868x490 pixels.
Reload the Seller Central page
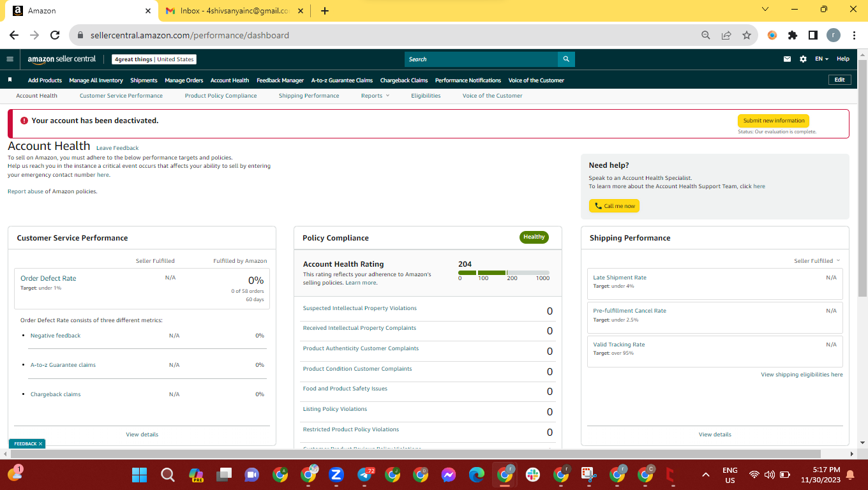click(x=55, y=35)
